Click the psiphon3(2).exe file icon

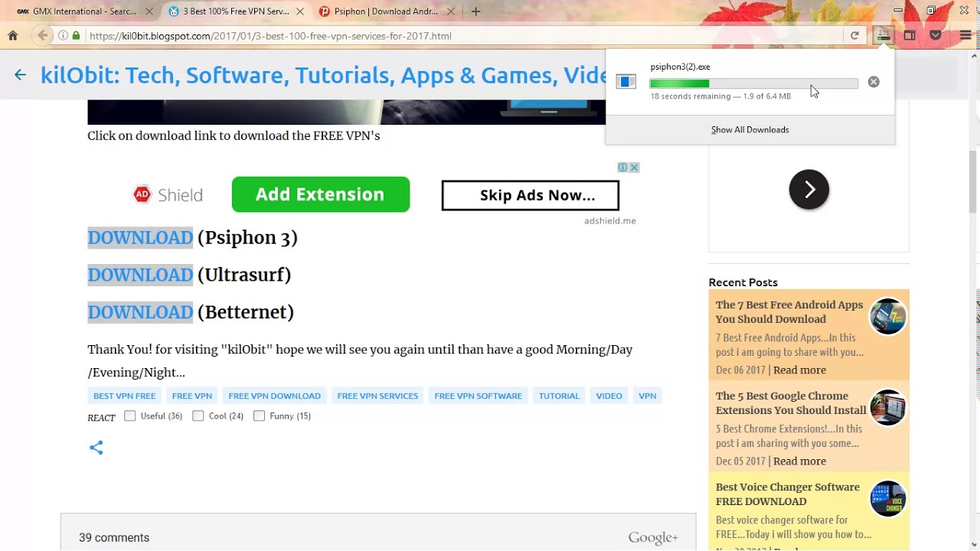point(626,81)
